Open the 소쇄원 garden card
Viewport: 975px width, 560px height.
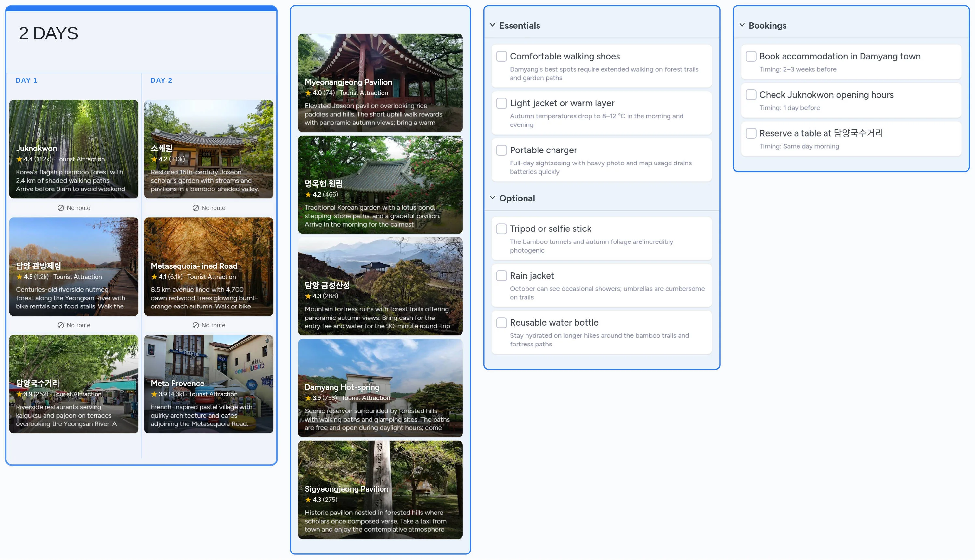[x=209, y=149]
